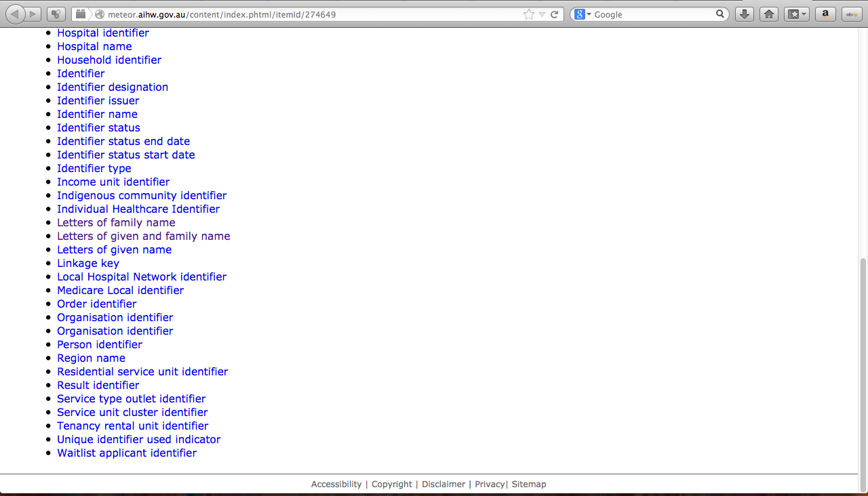
Task: Open the Individual Healthcare Identifier page
Action: tap(138, 209)
